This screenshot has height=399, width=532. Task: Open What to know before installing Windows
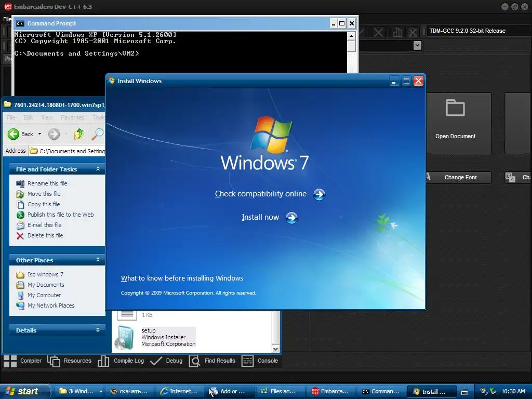coord(182,278)
